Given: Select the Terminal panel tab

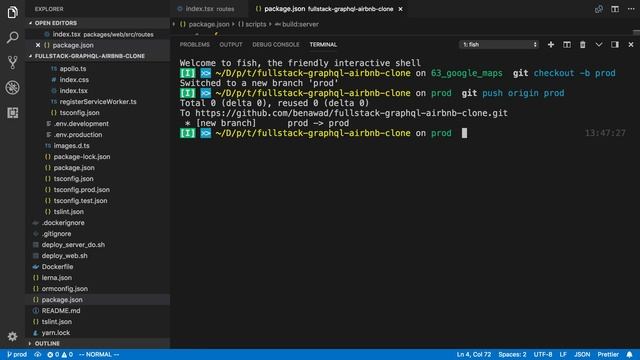Looking at the screenshot, I should (x=323, y=44).
